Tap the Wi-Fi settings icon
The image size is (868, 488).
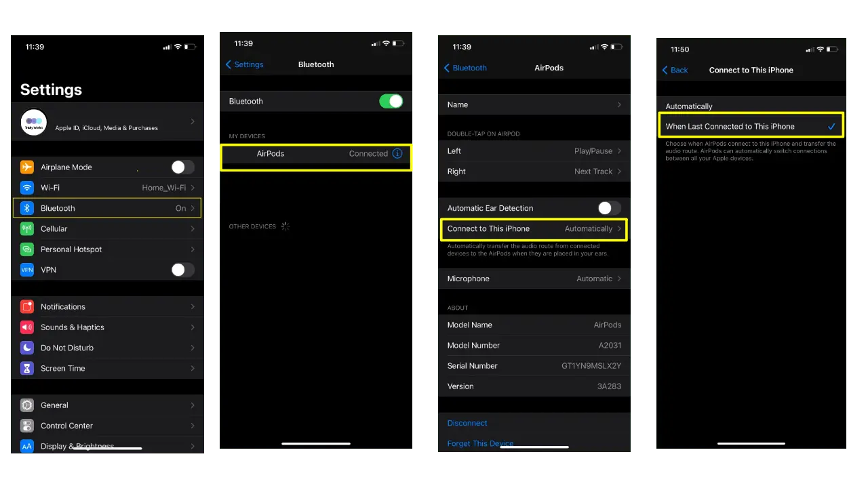click(27, 188)
